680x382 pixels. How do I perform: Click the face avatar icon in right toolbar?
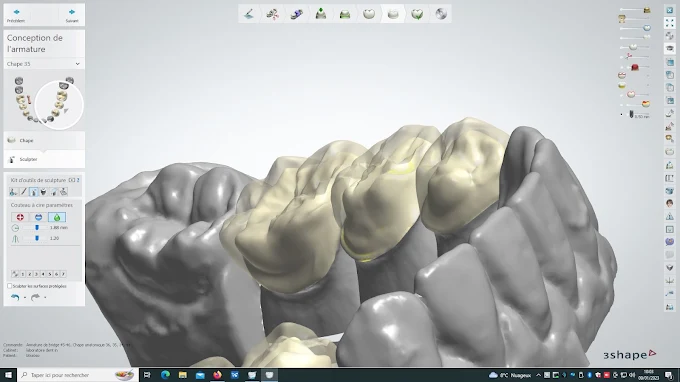pos(670,203)
